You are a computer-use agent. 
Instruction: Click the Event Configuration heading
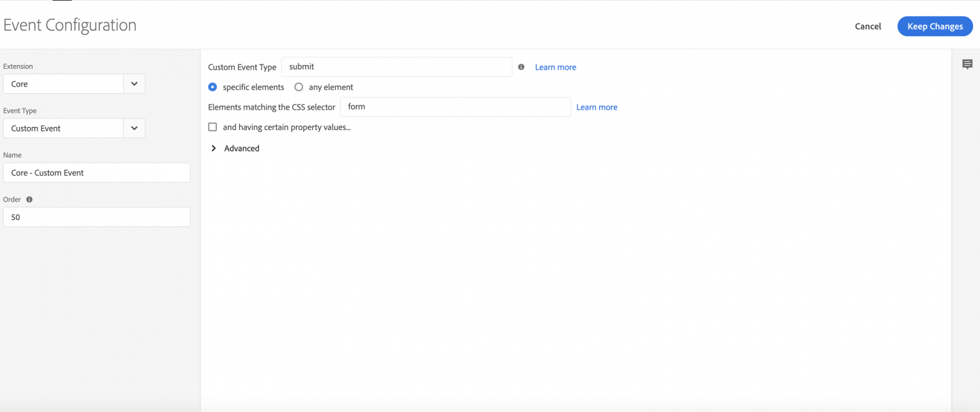70,26
